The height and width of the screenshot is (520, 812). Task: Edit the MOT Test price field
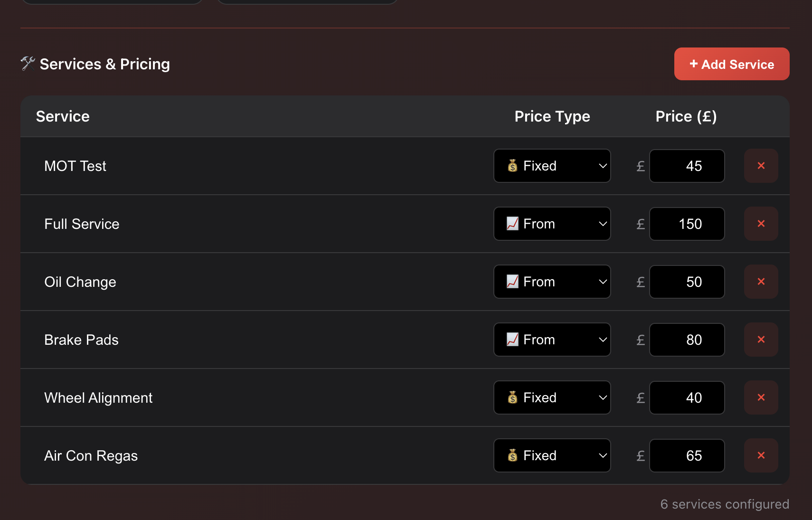click(x=687, y=166)
